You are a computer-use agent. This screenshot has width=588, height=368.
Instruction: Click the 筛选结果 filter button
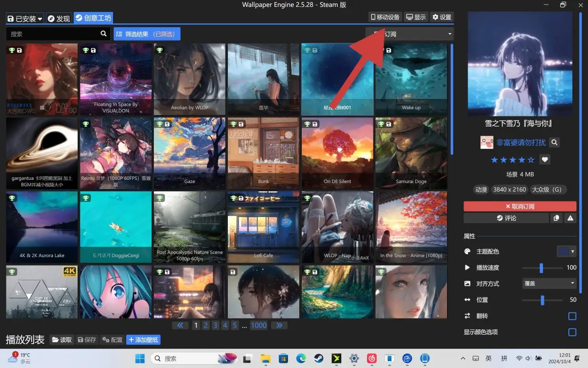click(x=147, y=34)
